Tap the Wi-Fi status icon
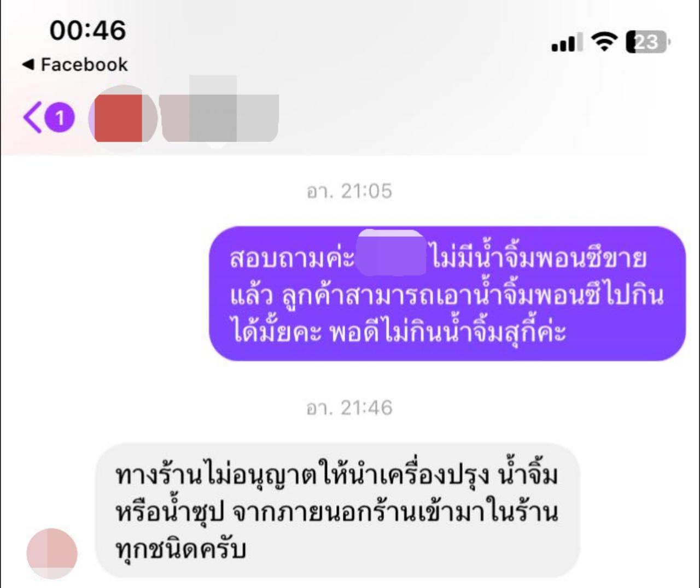 [x=604, y=42]
